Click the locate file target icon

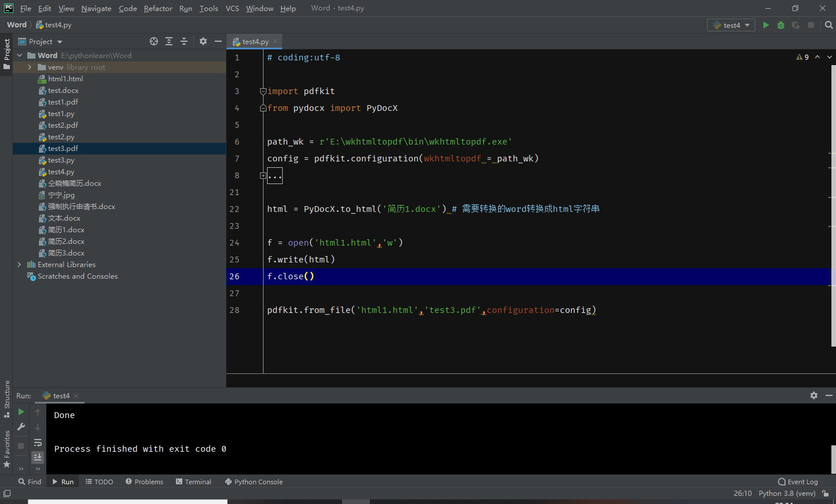pyautogui.click(x=154, y=41)
